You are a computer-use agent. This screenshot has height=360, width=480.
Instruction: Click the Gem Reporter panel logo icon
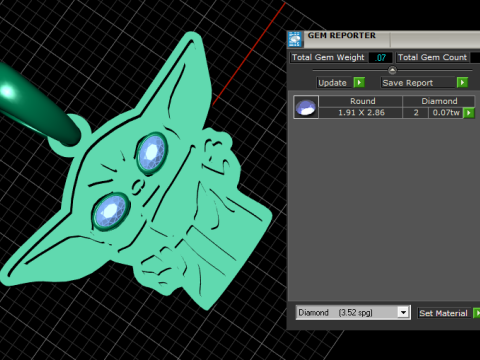[x=295, y=39]
